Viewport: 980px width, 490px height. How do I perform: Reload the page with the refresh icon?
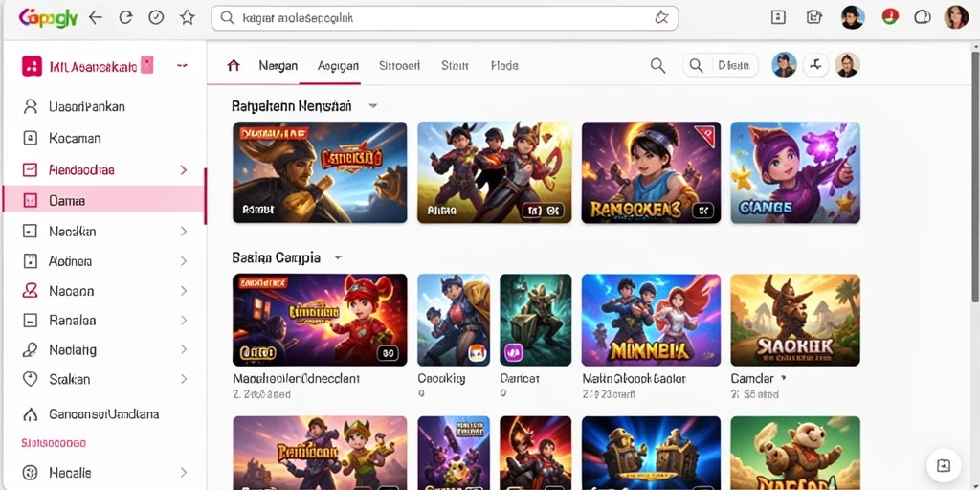click(125, 17)
